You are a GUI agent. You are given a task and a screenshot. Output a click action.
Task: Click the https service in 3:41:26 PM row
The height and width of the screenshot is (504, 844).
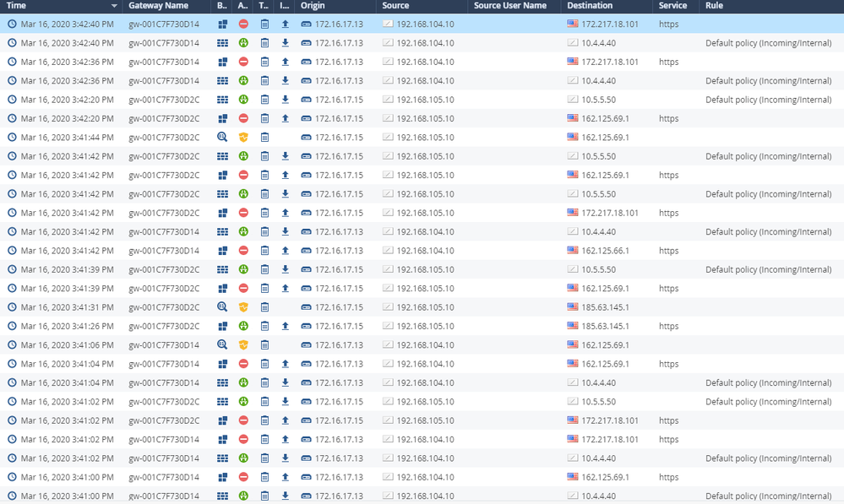(668, 326)
